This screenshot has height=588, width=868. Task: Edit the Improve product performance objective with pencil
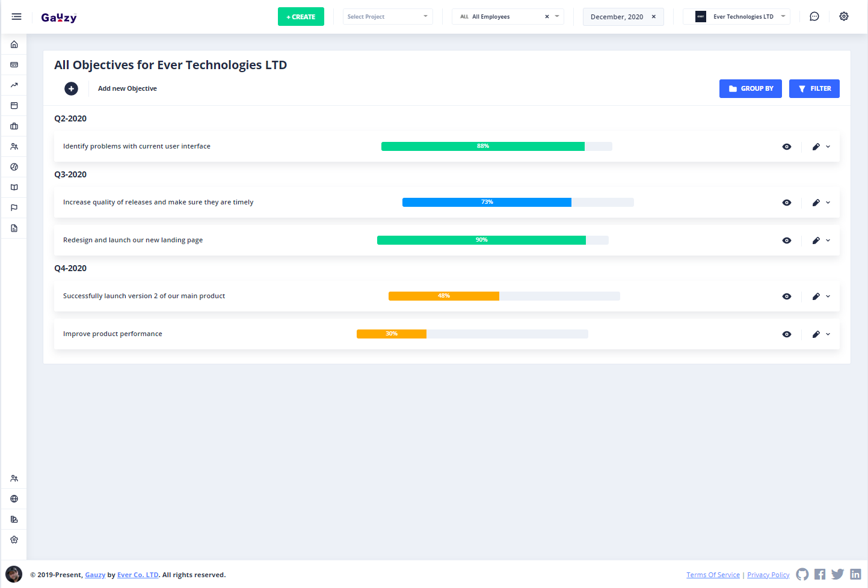click(x=816, y=334)
